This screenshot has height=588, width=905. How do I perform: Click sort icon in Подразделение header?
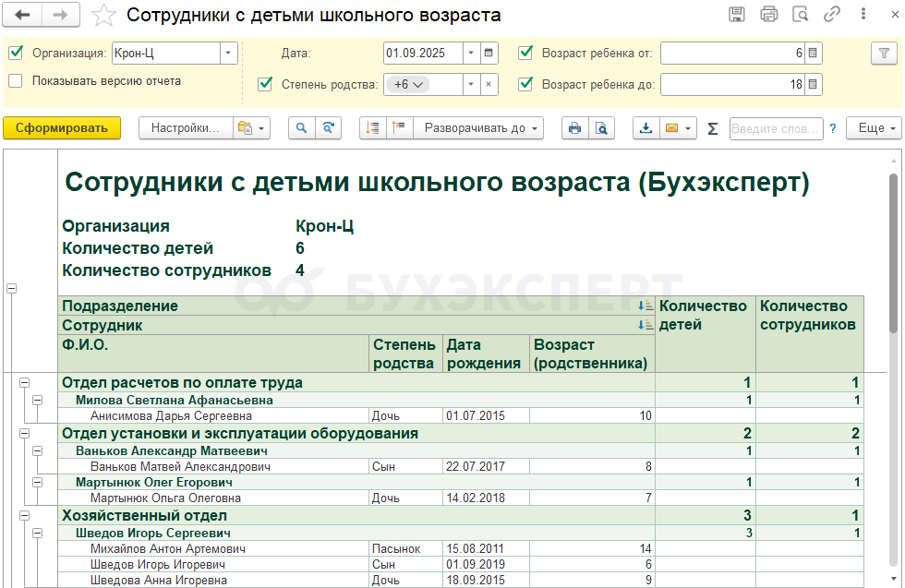coord(646,306)
